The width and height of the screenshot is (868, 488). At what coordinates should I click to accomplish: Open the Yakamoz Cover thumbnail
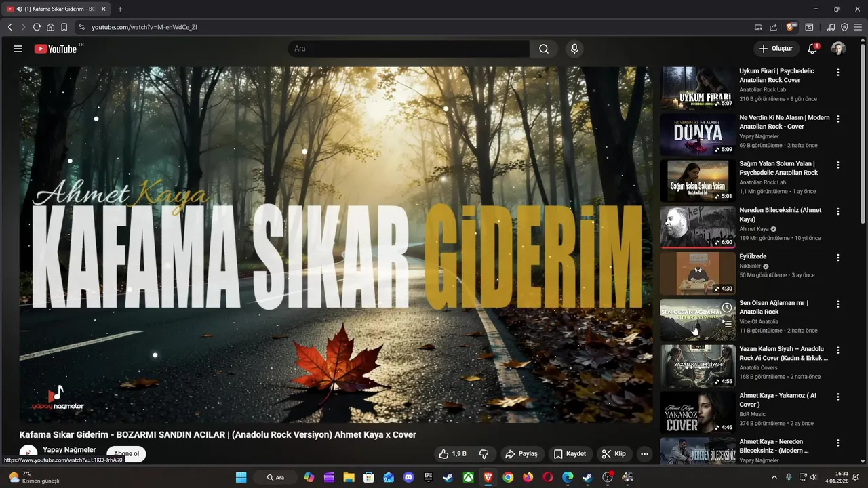tap(698, 412)
